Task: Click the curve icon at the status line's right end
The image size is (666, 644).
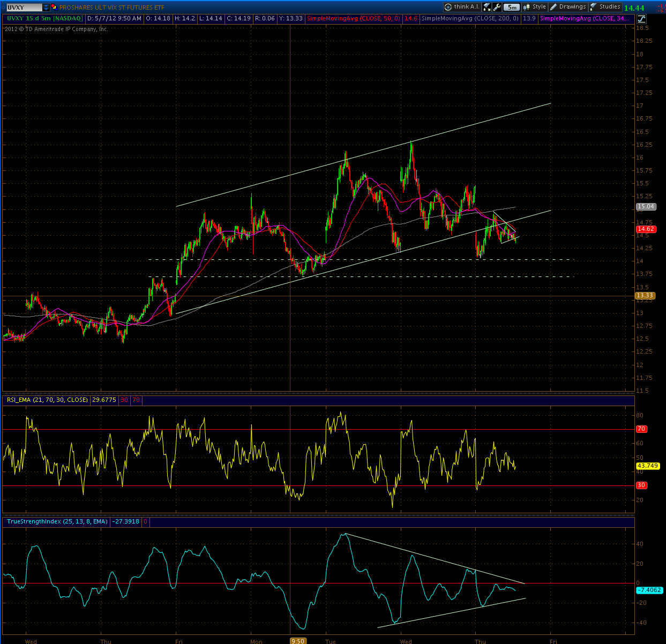Action: pyautogui.click(x=641, y=19)
